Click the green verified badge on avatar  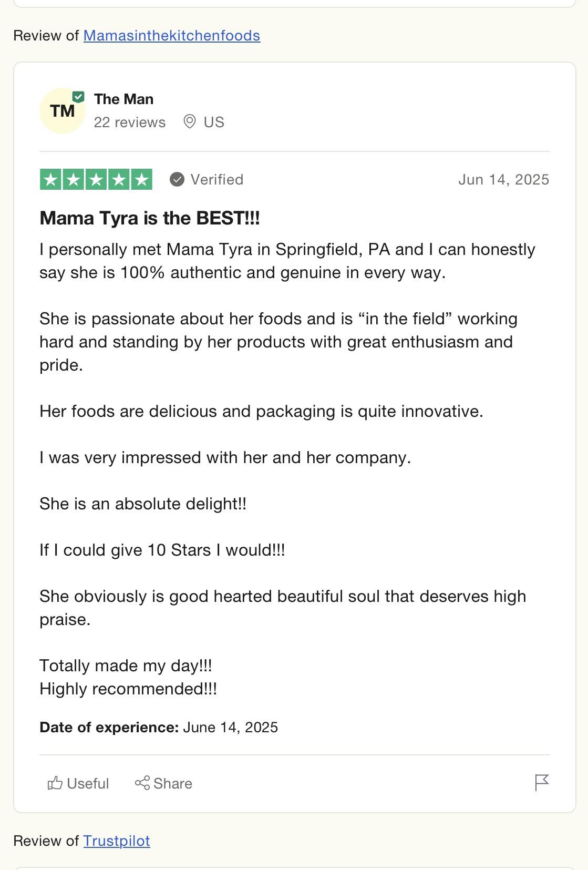(78, 97)
